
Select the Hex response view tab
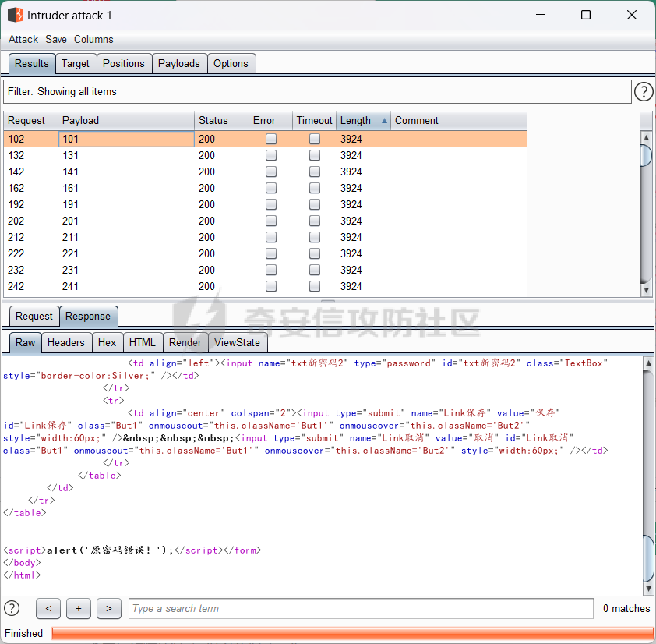107,342
